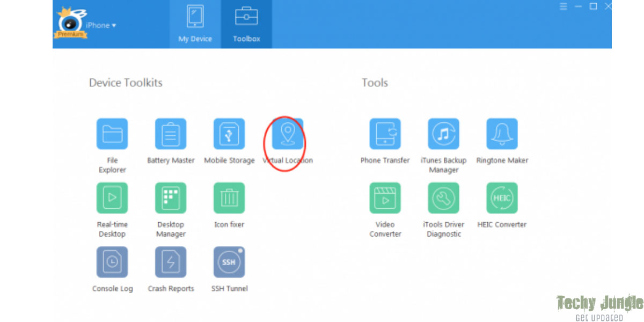This screenshot has height=322, width=644.
Task: Switch to the My Device tab
Action: click(195, 24)
